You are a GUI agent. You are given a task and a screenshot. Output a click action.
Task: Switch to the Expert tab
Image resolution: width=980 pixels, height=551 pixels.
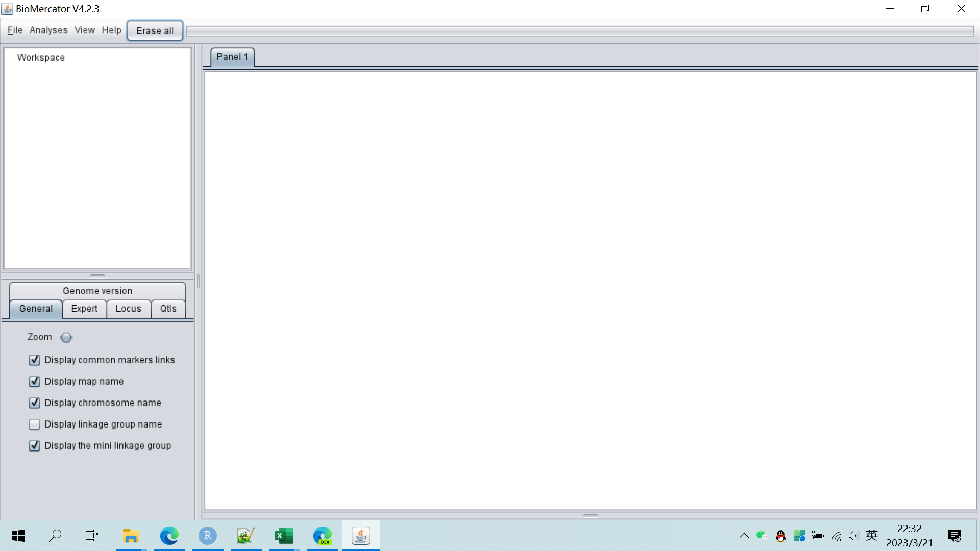coord(84,309)
